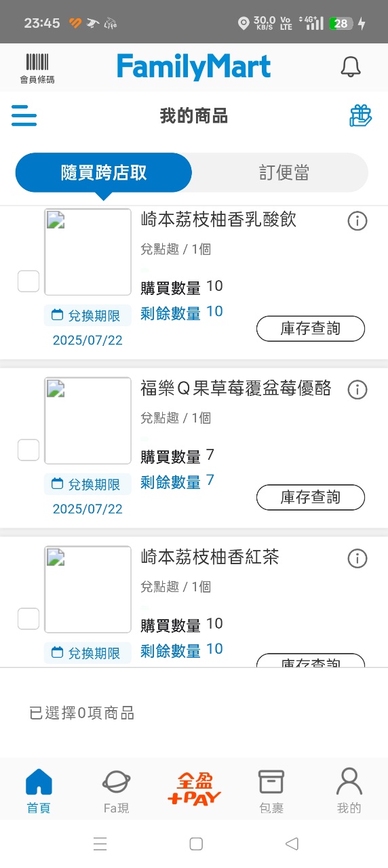Go to Fa現 planet icon tab

pyautogui.click(x=117, y=791)
